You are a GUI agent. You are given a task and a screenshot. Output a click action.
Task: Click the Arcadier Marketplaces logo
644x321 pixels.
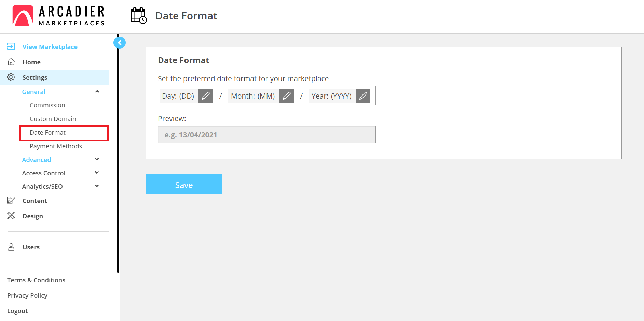coord(58,15)
